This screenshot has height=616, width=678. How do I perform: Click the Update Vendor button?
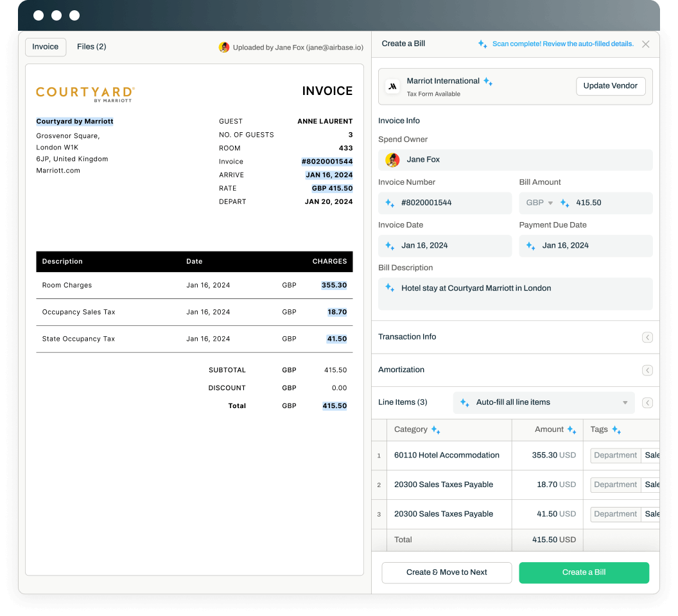pos(611,86)
